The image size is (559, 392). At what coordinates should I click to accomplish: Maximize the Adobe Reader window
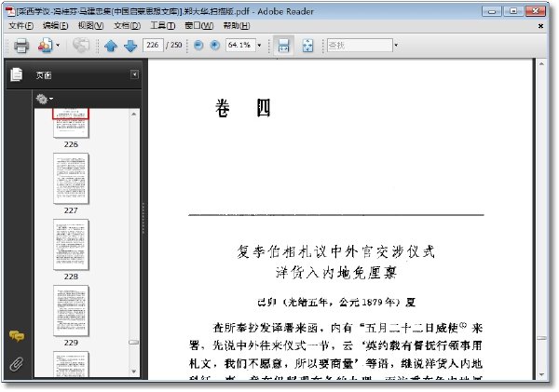coord(513,11)
